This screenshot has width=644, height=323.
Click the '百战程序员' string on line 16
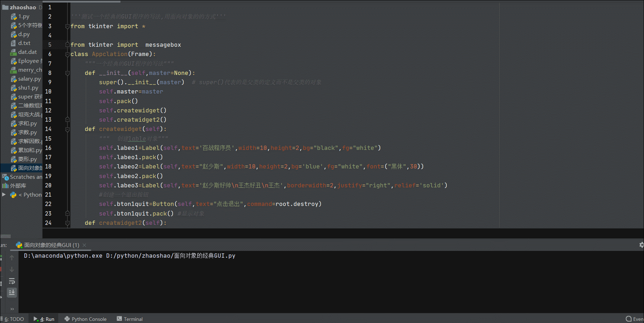click(217, 148)
